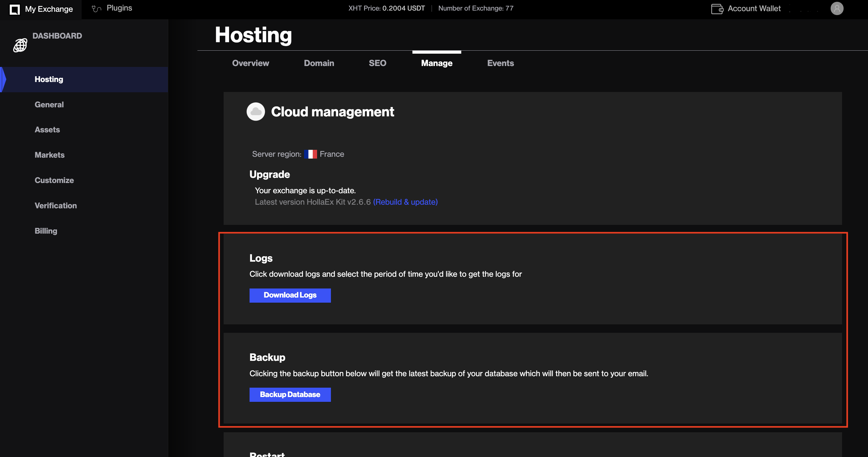Switch to the Overview tab
This screenshot has height=457, width=868.
(250, 63)
